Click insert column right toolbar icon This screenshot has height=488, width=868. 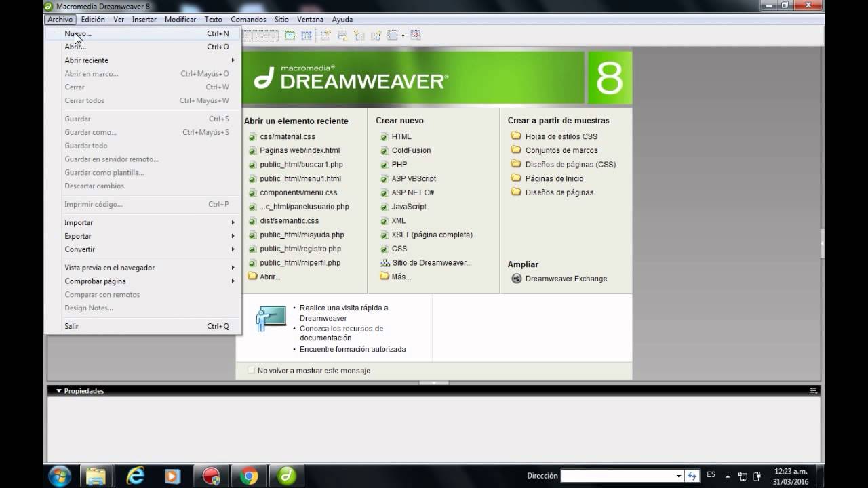tap(376, 35)
